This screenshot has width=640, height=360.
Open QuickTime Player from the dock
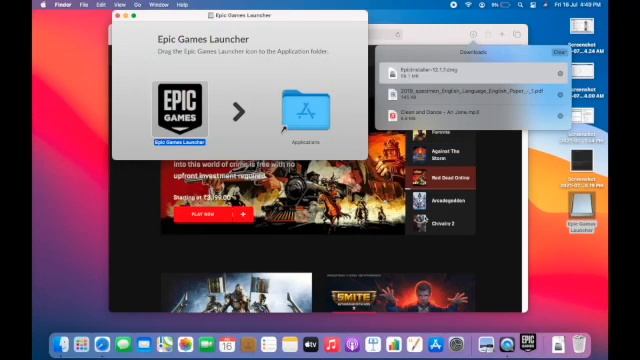click(x=507, y=344)
